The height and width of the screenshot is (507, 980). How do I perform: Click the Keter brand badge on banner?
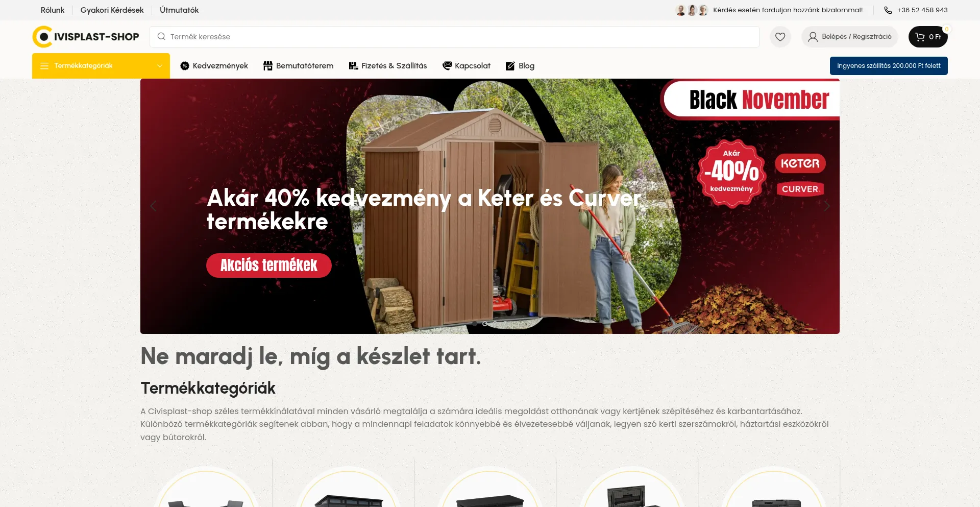[x=800, y=163]
